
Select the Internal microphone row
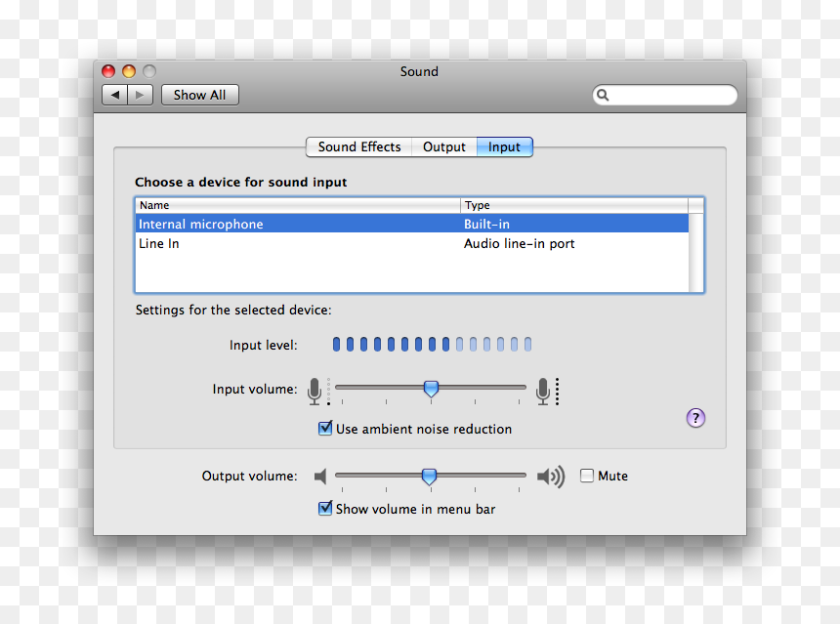point(411,224)
